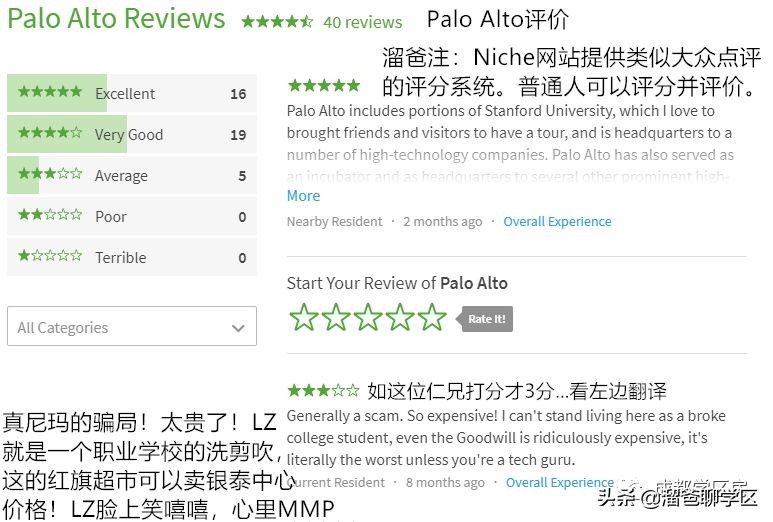Screen dimensions: 773x522
Task: Click '2 months ago' timestamp
Action: pyautogui.click(x=442, y=222)
